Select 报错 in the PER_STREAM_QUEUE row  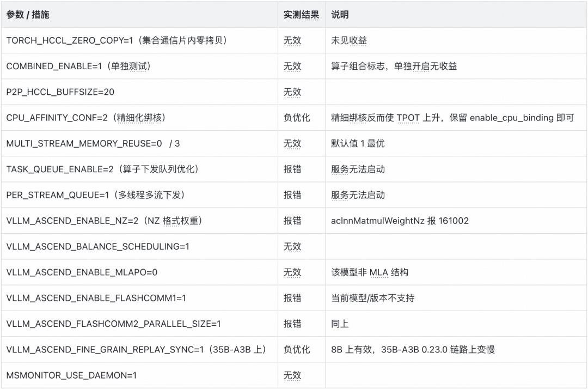(292, 194)
